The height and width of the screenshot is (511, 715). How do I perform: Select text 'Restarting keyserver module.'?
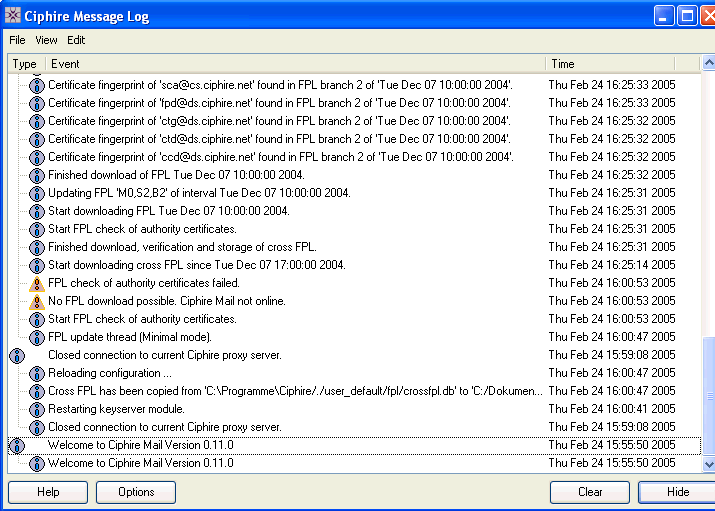click(x=116, y=409)
